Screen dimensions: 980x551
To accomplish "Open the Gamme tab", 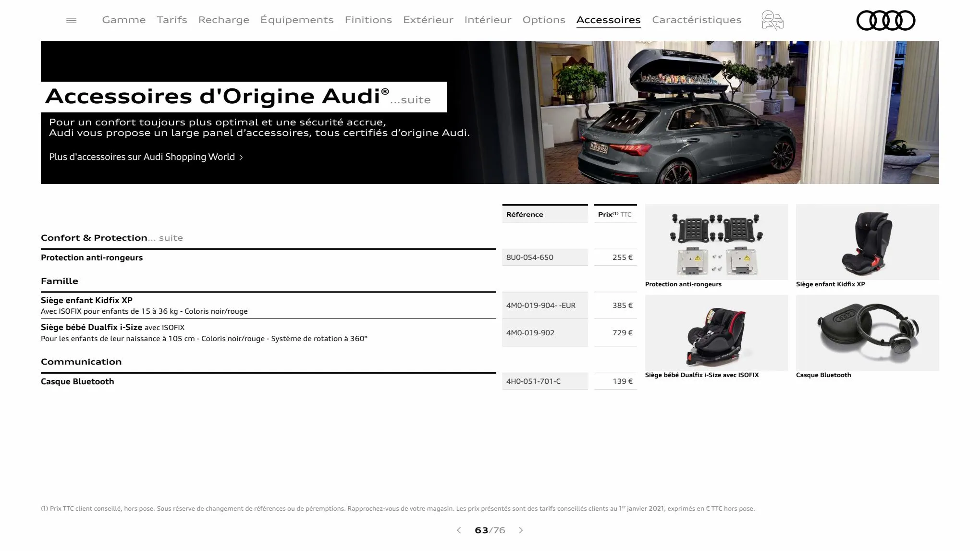I will (124, 20).
